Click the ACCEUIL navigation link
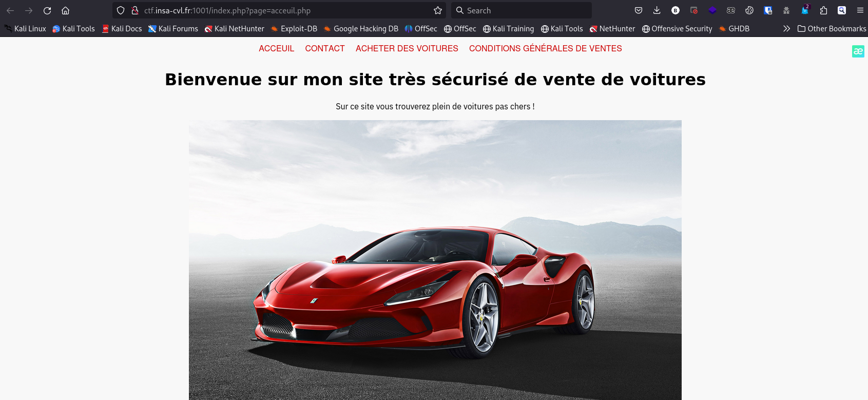The height and width of the screenshot is (400, 868). [276, 48]
